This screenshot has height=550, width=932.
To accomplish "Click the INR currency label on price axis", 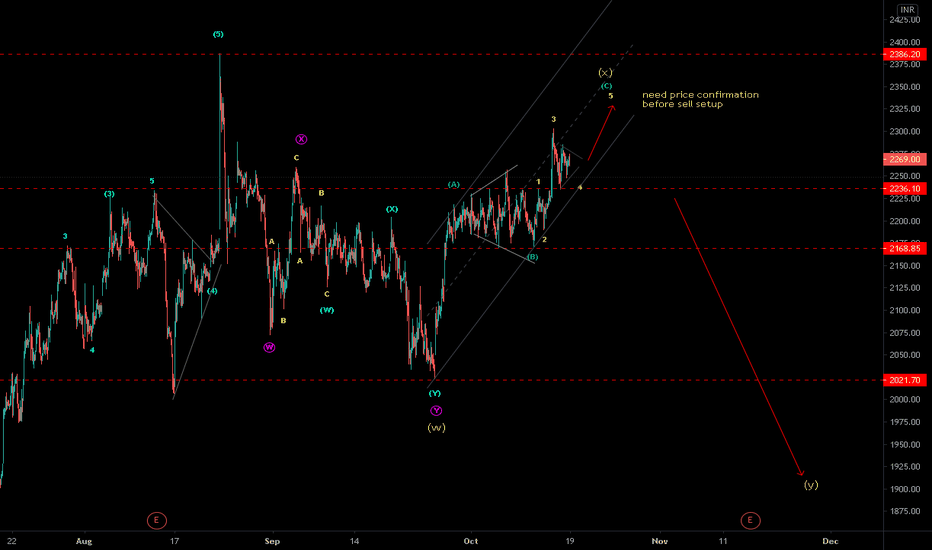I will [907, 9].
